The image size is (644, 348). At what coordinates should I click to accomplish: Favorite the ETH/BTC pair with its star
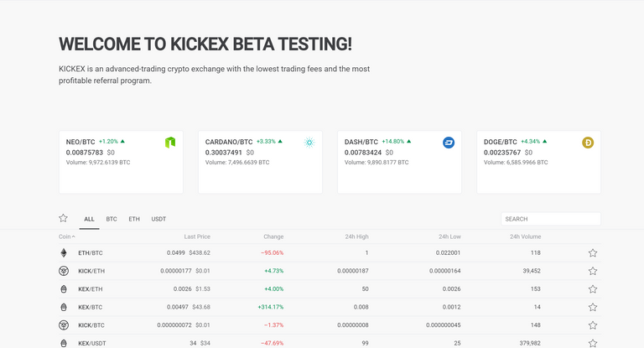(x=593, y=252)
